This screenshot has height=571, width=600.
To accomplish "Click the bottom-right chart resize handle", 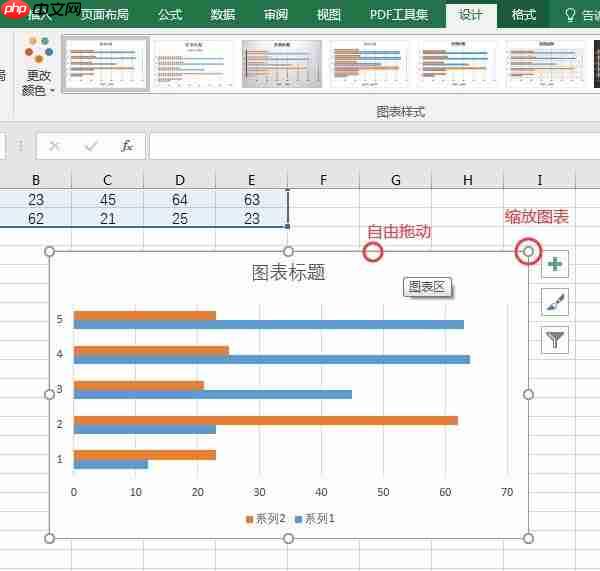I will click(x=528, y=538).
